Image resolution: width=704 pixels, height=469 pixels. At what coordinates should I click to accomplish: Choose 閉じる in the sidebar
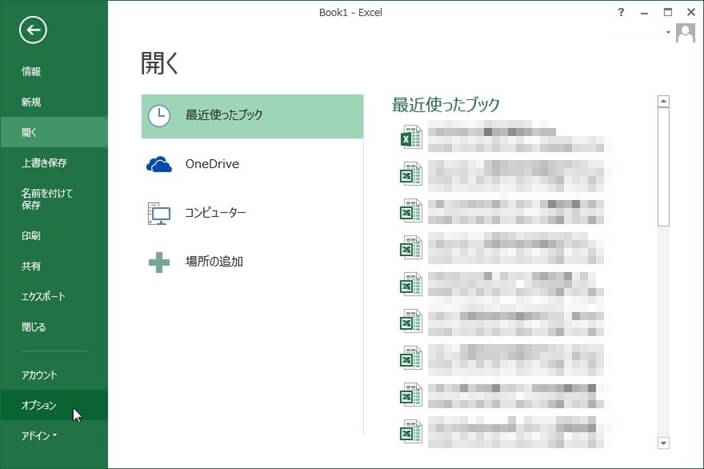(x=34, y=327)
